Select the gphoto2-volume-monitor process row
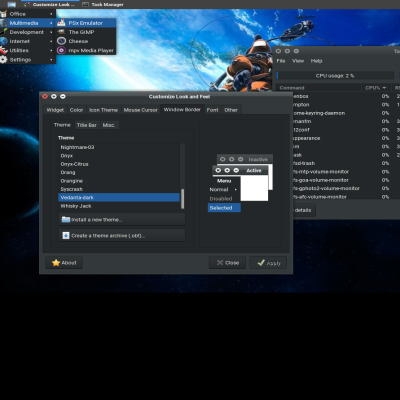 pos(347,188)
